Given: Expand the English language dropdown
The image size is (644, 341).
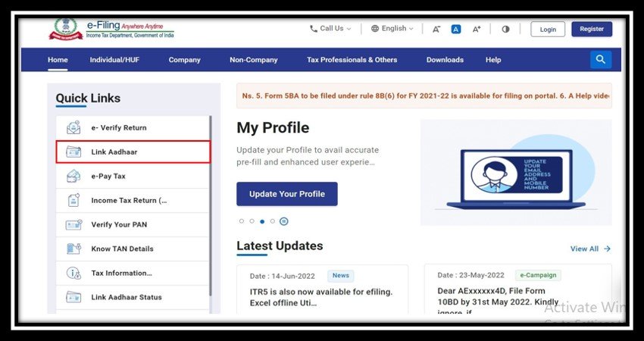Looking at the screenshot, I should point(392,29).
